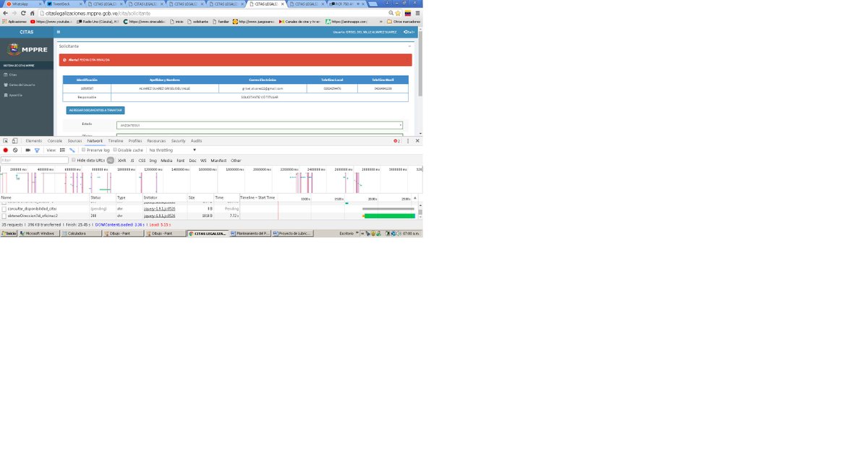Click the network Filter text field
This screenshot has height=470, width=868.
(x=35, y=161)
